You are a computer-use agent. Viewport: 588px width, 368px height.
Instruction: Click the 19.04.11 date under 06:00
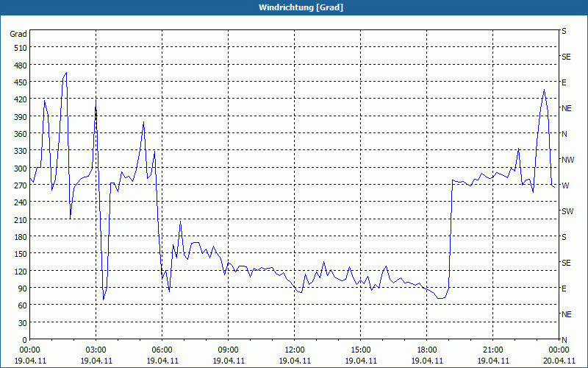coord(162,361)
